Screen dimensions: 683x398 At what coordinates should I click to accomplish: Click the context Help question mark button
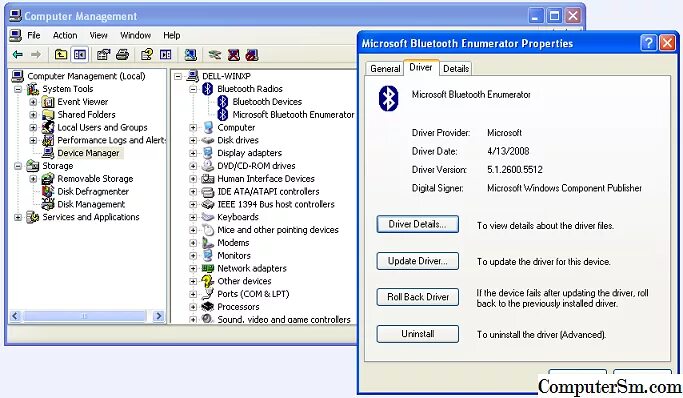(649, 43)
